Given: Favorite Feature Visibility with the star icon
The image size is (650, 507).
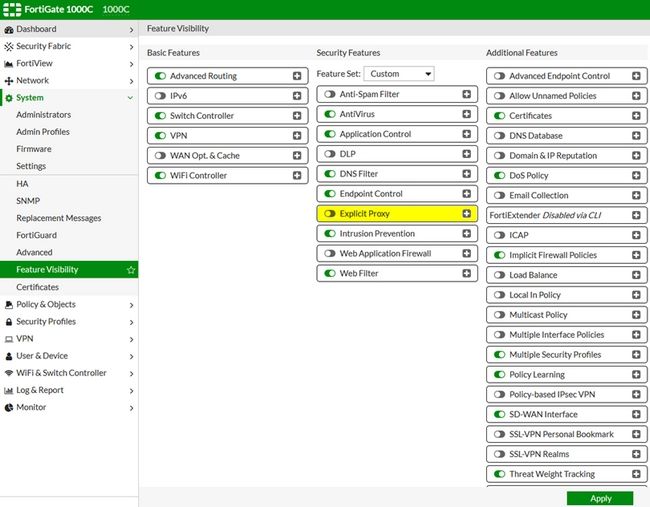Looking at the screenshot, I should tap(131, 270).
